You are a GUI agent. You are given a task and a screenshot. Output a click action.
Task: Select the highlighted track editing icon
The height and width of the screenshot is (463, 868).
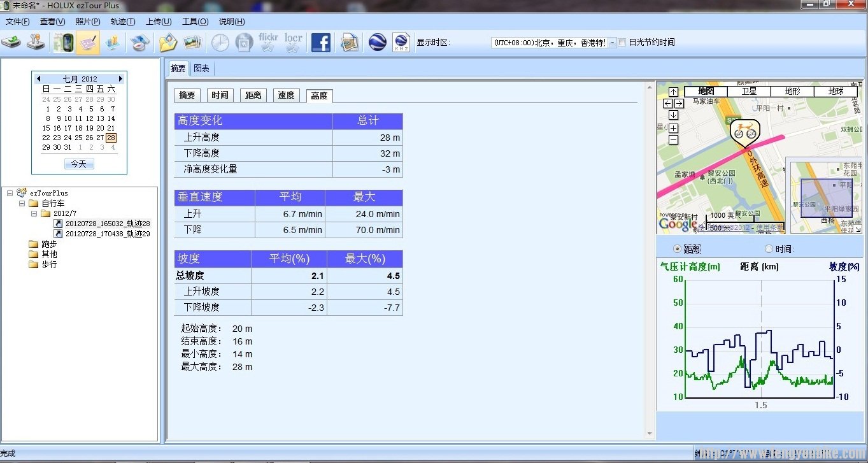[88, 42]
